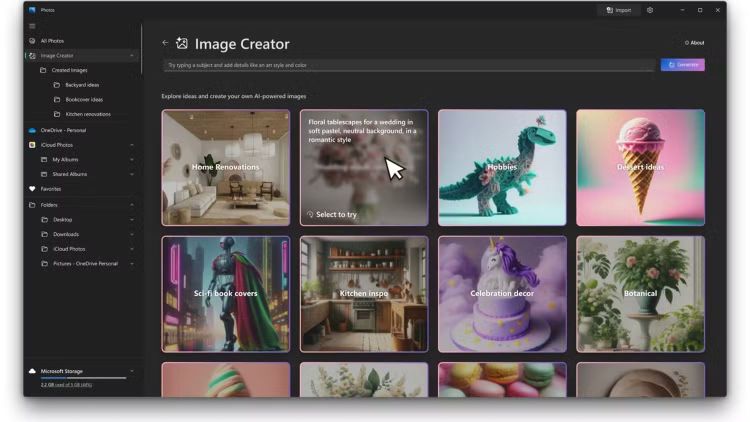
Task: Expand the Downloads folder chevron
Action: pos(132,234)
